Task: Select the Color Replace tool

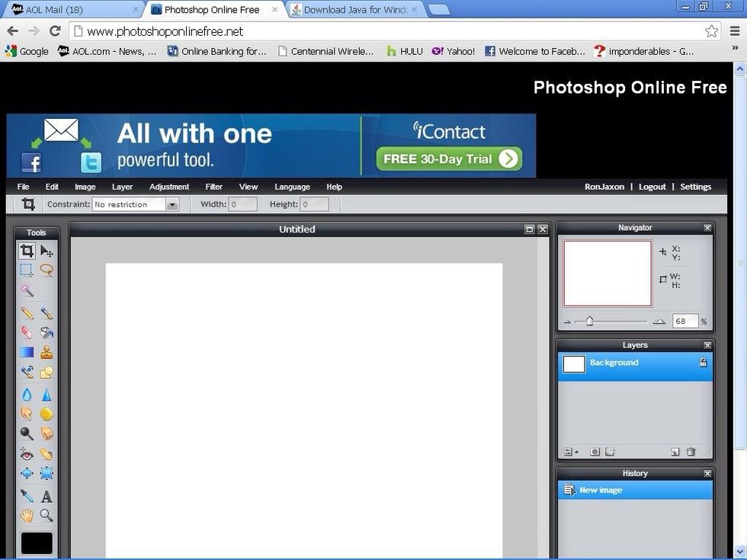Action: [x=27, y=372]
